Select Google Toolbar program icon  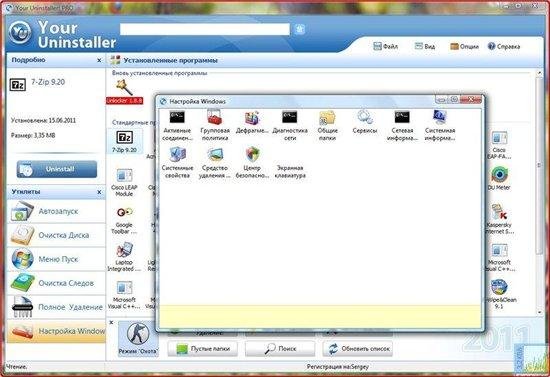124,220
